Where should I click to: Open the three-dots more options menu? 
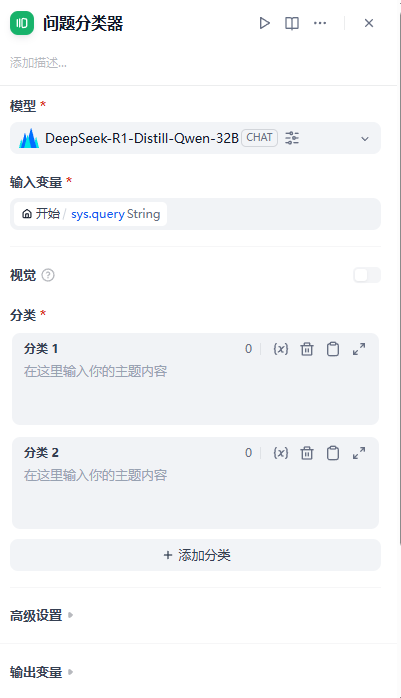(320, 23)
